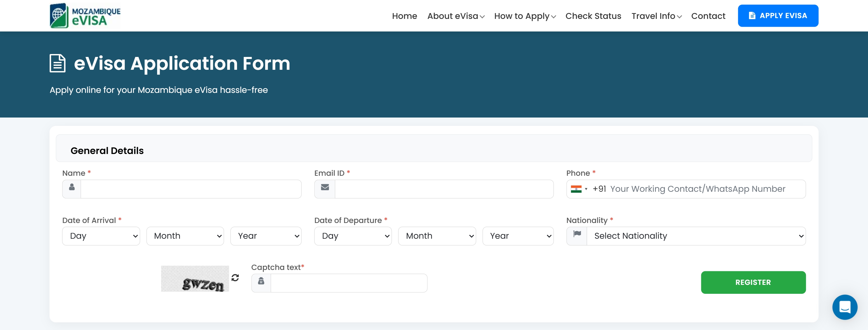Viewport: 868px width, 330px height.
Task: Open the Select Nationality dropdown
Action: click(696, 236)
